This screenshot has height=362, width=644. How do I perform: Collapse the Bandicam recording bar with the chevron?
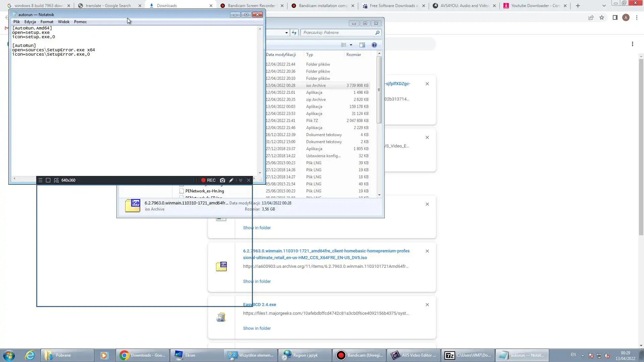tap(240, 180)
